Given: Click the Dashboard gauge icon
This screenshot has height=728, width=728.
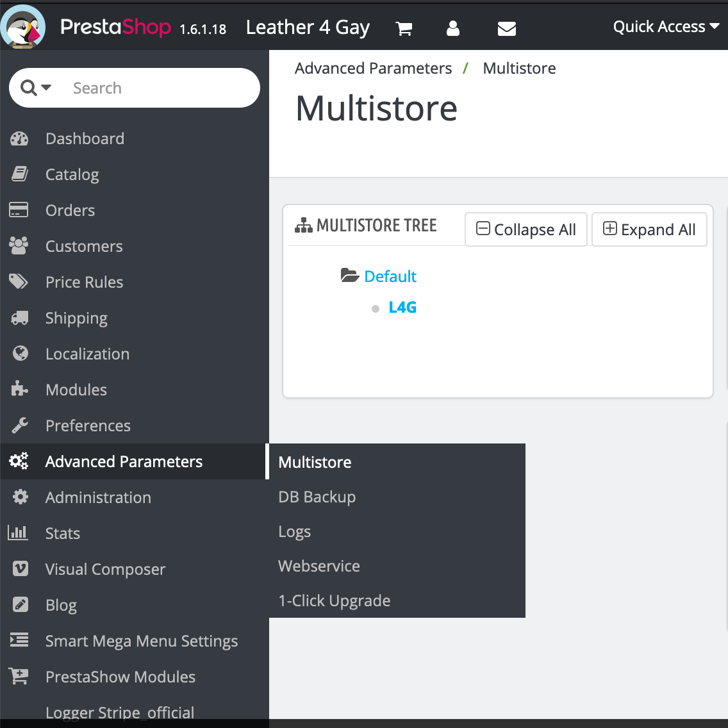Looking at the screenshot, I should click(19, 139).
